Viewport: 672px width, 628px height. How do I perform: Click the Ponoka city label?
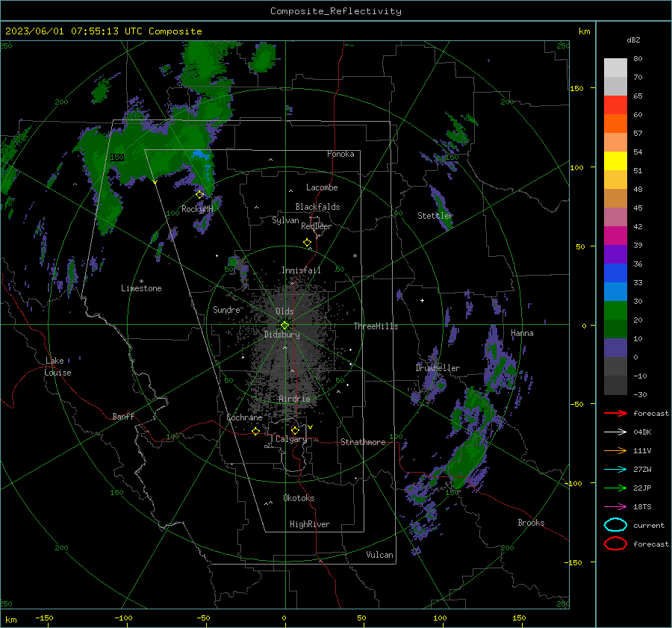click(x=340, y=154)
